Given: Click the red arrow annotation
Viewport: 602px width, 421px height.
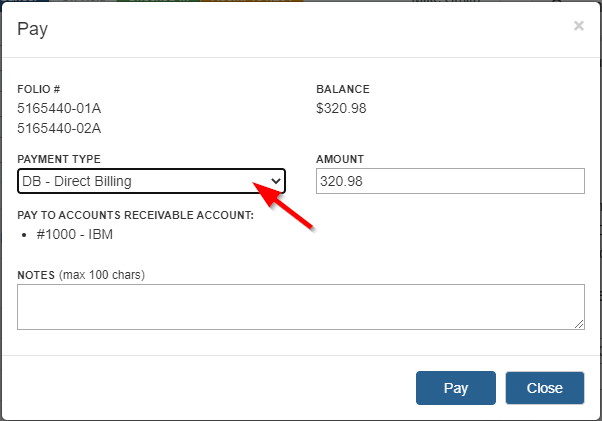Looking at the screenshot, I should point(288,205).
